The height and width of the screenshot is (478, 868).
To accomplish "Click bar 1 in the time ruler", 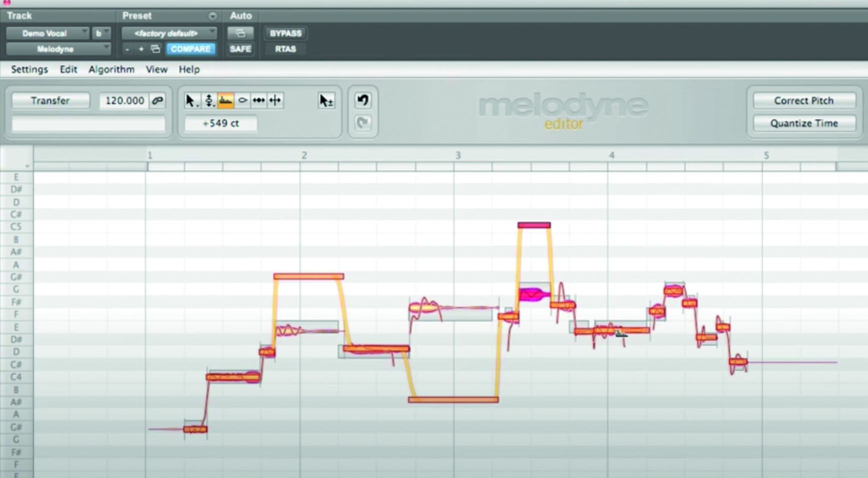I will click(149, 155).
